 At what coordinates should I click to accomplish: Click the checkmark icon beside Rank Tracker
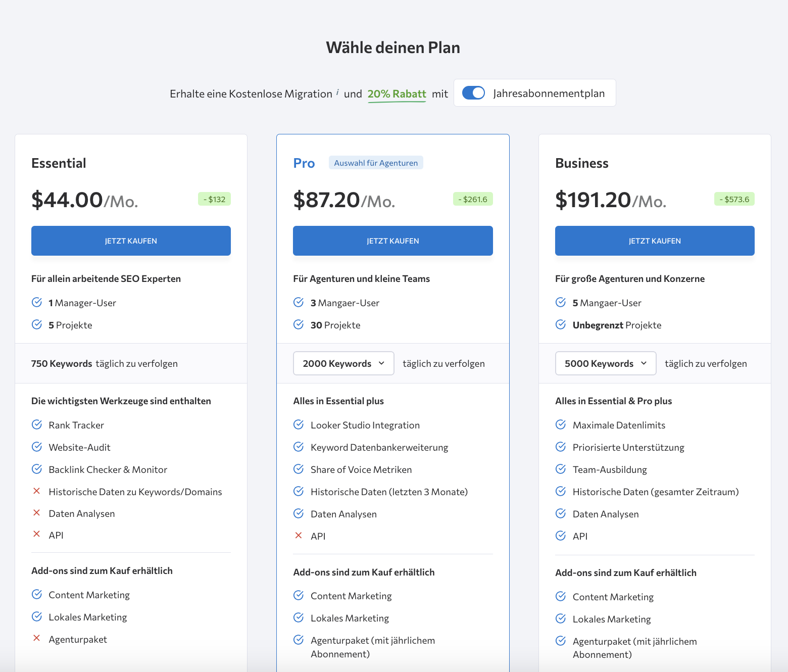[x=37, y=424]
